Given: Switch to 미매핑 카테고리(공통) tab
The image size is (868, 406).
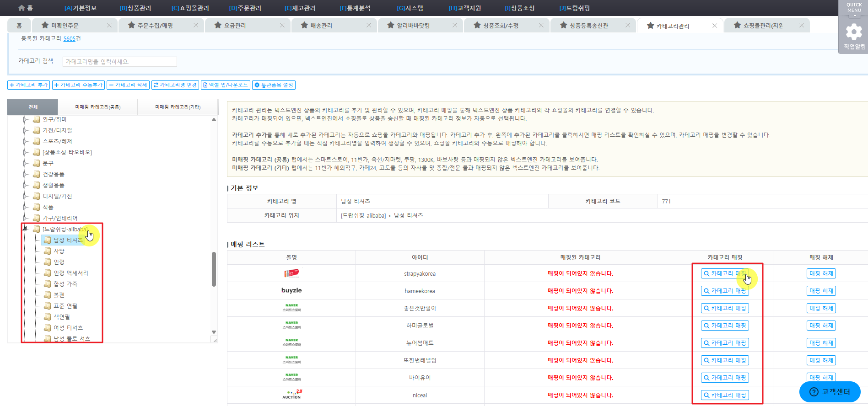Looking at the screenshot, I should click(x=97, y=107).
